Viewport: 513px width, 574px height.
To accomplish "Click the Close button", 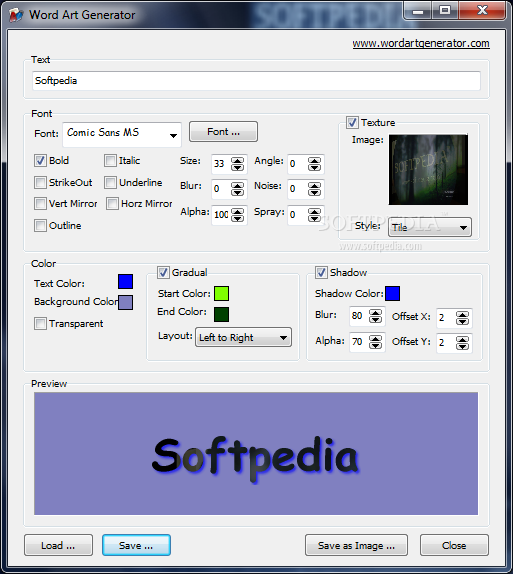I will (x=454, y=545).
